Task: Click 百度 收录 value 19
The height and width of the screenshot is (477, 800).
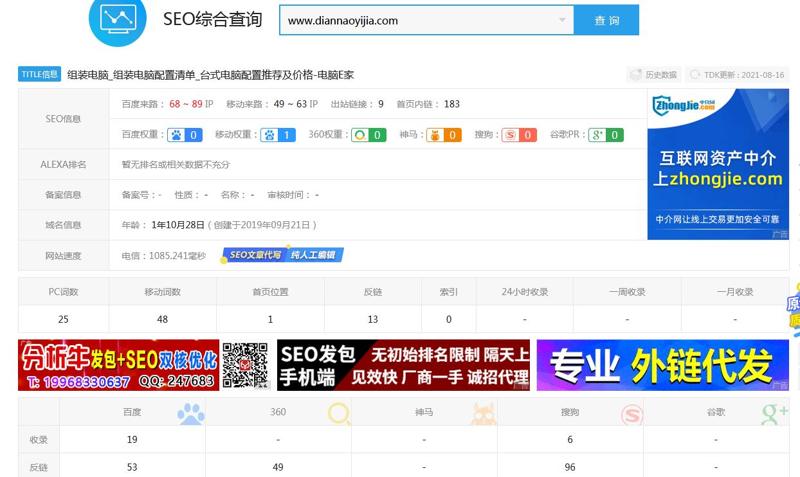Action: (132, 440)
